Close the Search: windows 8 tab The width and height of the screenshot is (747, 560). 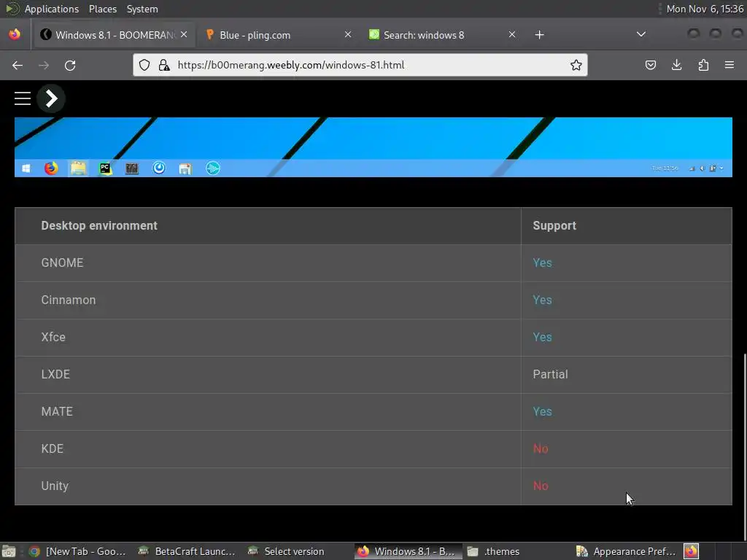point(511,35)
